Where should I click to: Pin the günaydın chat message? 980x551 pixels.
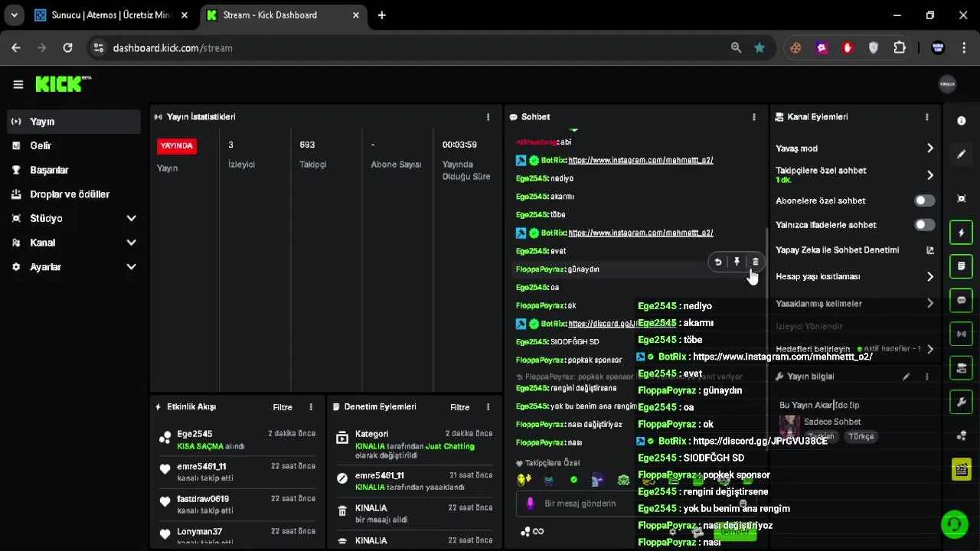coord(737,262)
